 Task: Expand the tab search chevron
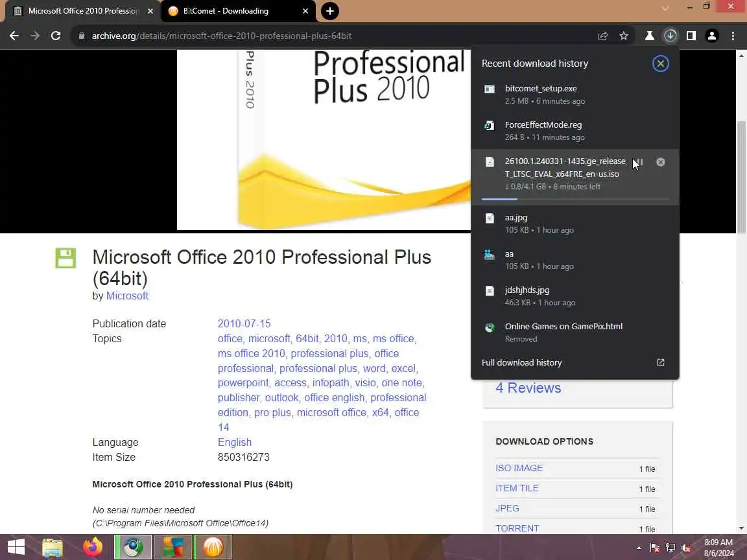[x=665, y=8]
